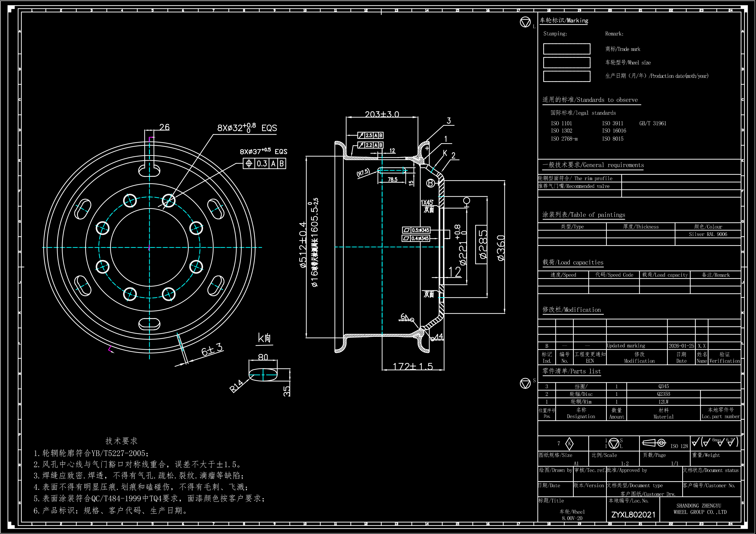The image size is (756, 534).
Task: Click the circled triangle symbol labeled L
Action: (525, 22)
